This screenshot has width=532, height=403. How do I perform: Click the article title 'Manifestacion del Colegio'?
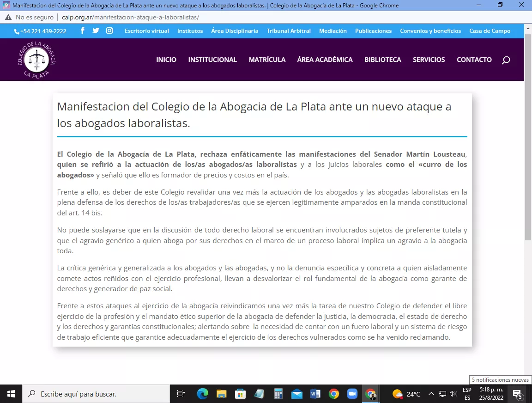pyautogui.click(x=254, y=115)
